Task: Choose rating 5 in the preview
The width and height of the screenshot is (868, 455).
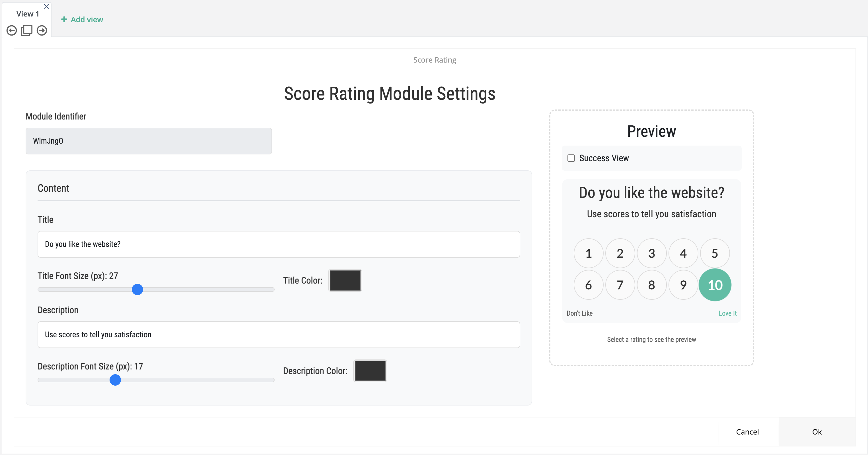Action: point(715,253)
